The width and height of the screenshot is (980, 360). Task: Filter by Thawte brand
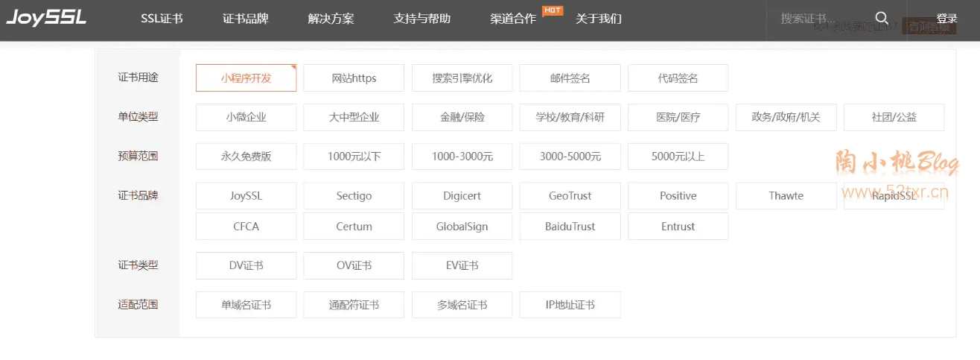[786, 196]
